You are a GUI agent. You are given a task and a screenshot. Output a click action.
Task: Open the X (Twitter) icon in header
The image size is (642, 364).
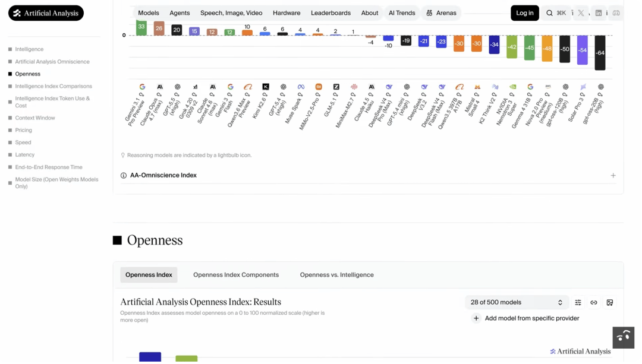point(581,13)
